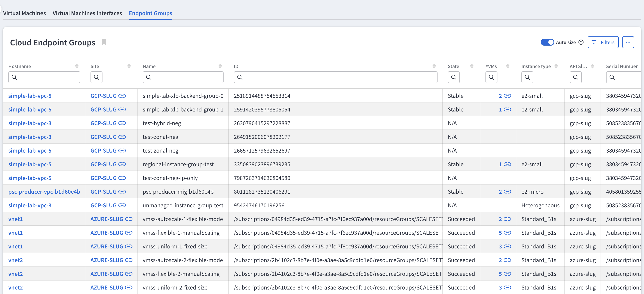Screen dimensions: 644x294
Task: Click Auto size help question icon
Action: [x=581, y=42]
